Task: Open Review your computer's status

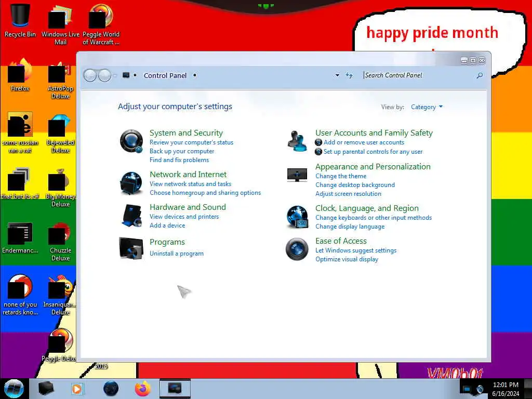Action: (191, 142)
